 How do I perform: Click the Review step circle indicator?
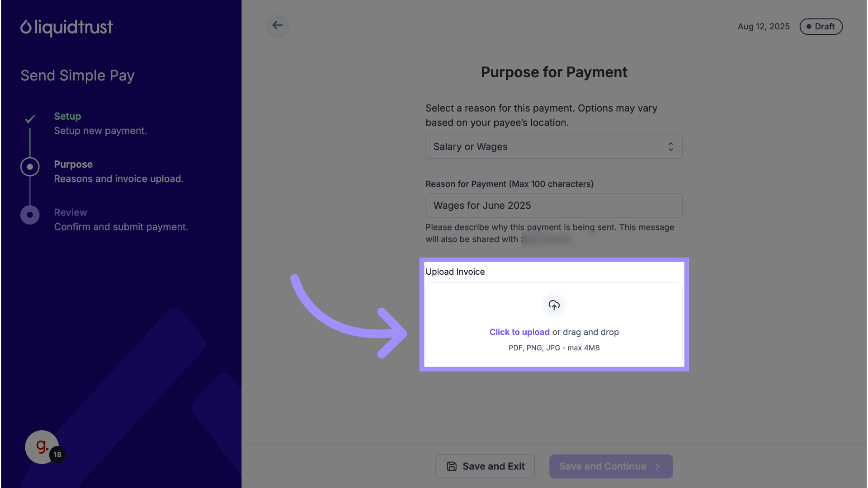[30, 215]
